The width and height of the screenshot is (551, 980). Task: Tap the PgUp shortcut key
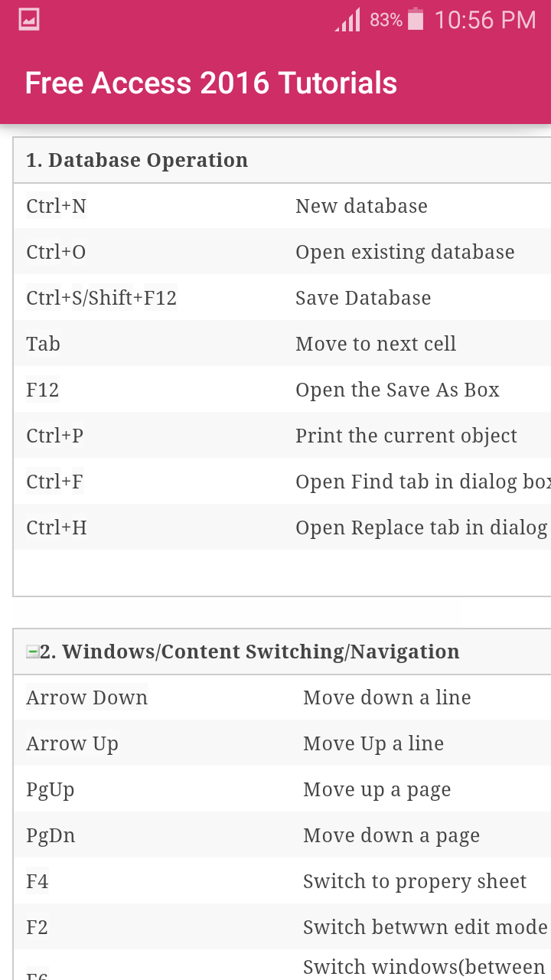point(51,789)
